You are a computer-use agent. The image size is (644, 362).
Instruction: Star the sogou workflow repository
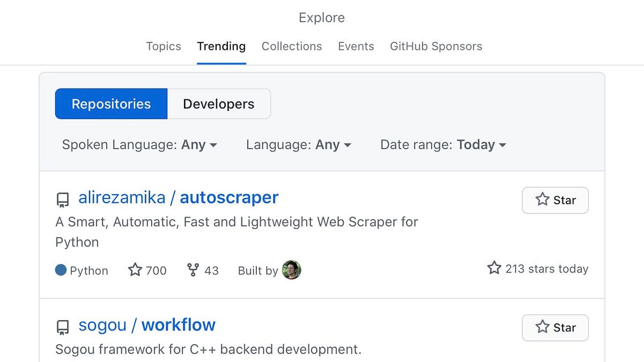point(555,328)
